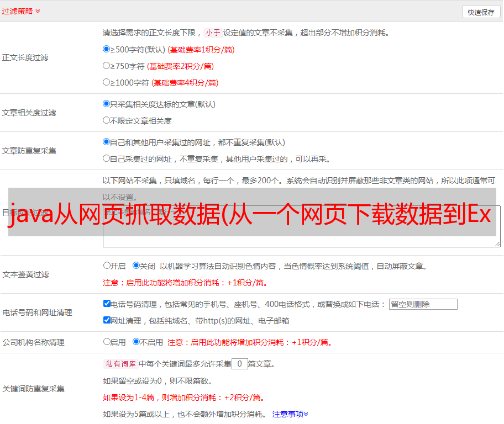The width and height of the screenshot is (504, 424).
Task: Select ≥750字符 length filter option
Action: [107, 66]
